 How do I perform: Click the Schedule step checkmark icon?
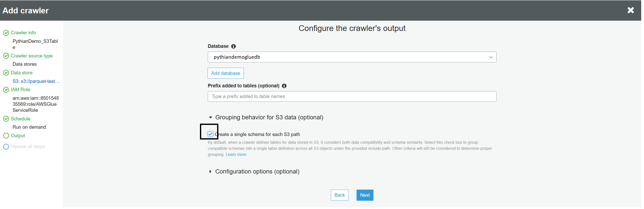[x=6, y=119]
